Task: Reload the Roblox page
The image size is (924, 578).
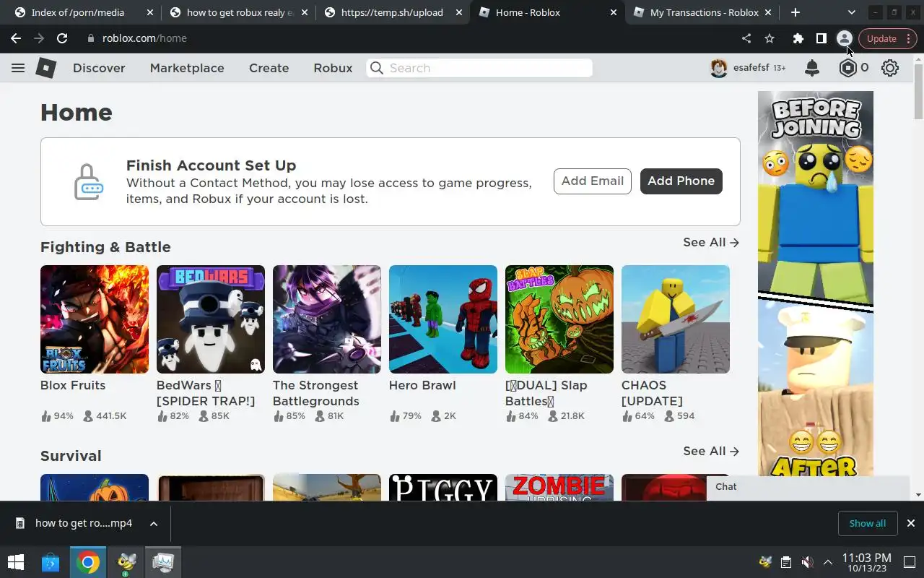Action: tap(62, 38)
